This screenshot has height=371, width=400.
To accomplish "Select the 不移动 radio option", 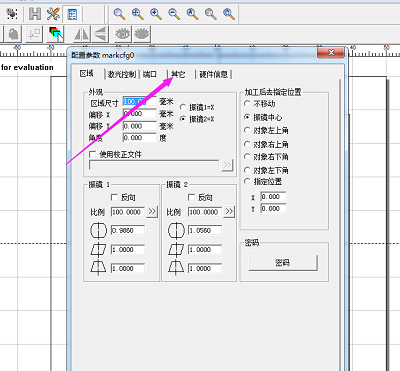I will click(247, 104).
